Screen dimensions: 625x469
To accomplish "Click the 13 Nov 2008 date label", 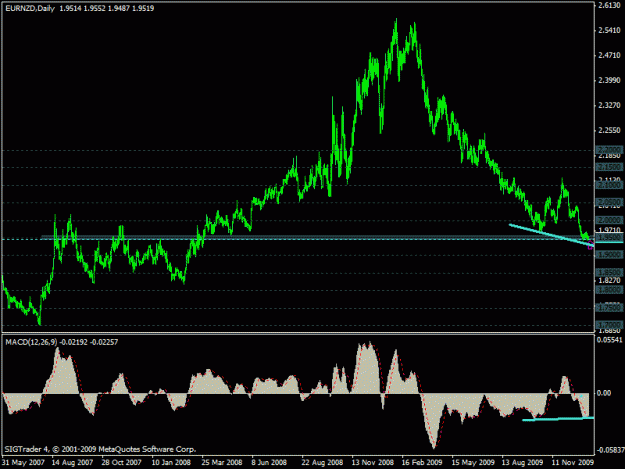I will click(372, 463).
